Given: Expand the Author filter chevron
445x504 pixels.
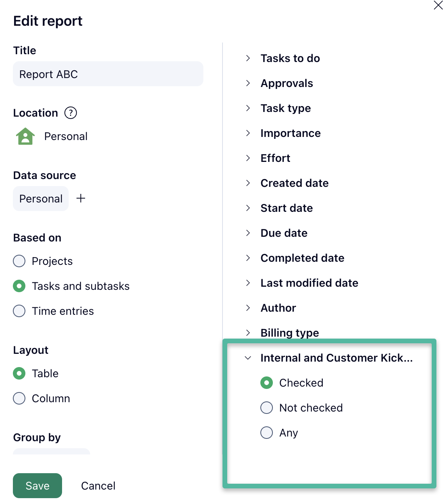Looking at the screenshot, I should (248, 308).
